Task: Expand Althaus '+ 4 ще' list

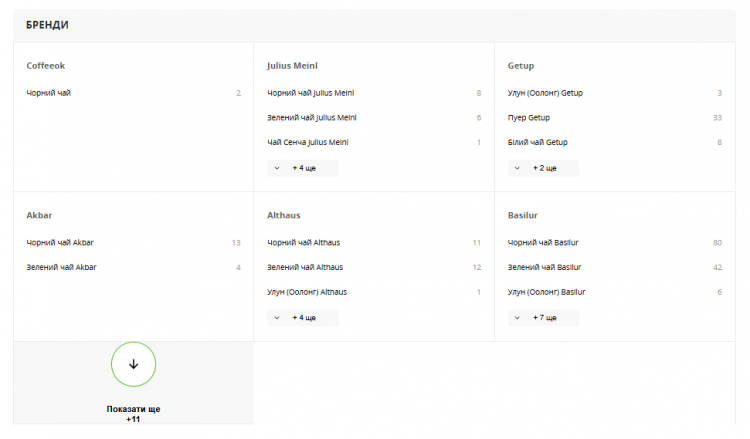Action: [x=303, y=318]
